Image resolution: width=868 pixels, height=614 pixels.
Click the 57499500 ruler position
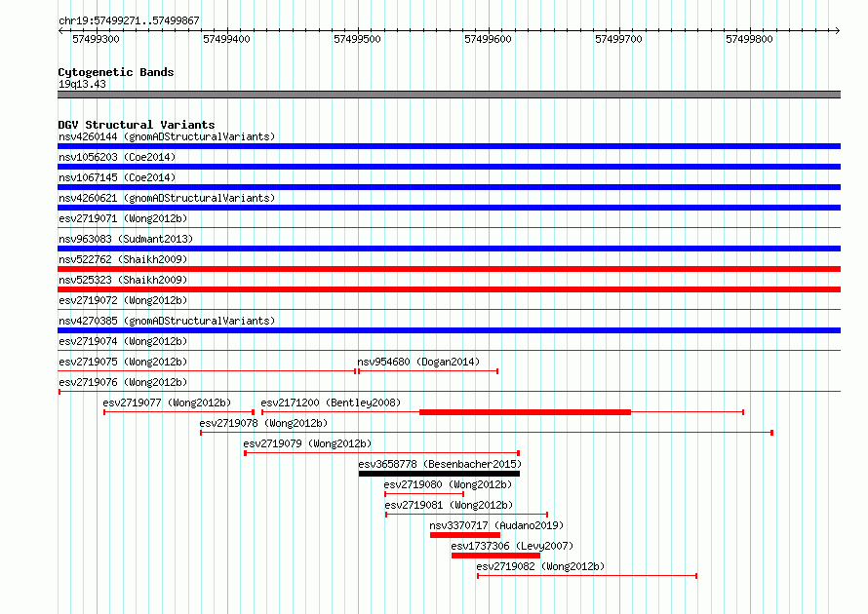[357, 39]
